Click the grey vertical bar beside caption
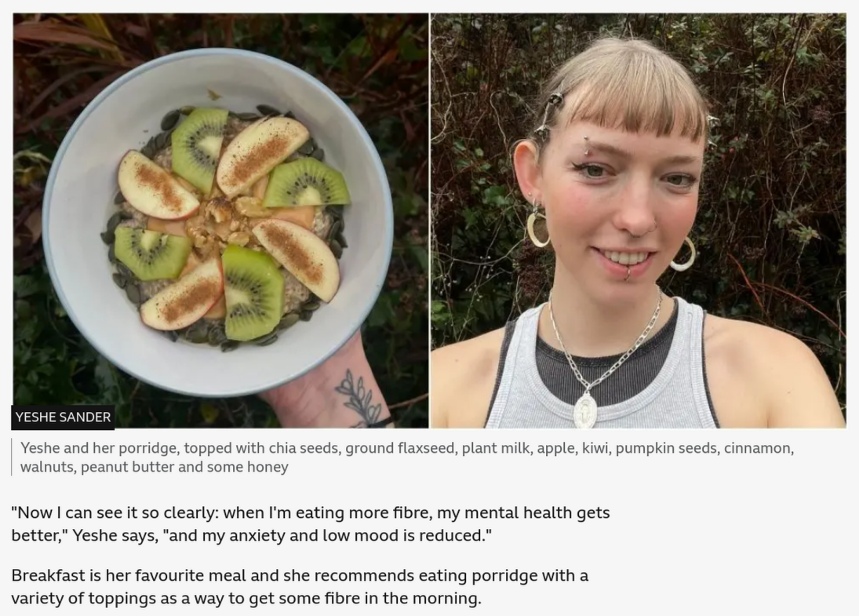859x616 pixels. tap(12, 457)
